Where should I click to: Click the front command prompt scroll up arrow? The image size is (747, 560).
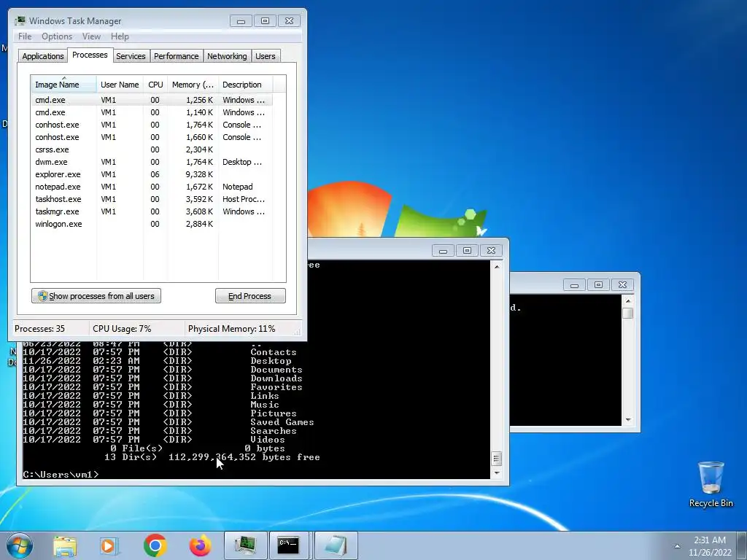tap(497, 267)
